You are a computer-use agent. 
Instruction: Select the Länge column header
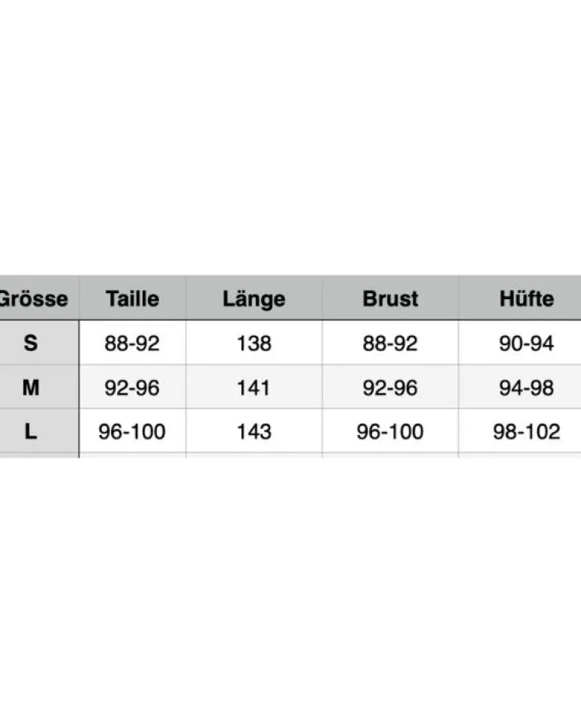[x=254, y=300]
